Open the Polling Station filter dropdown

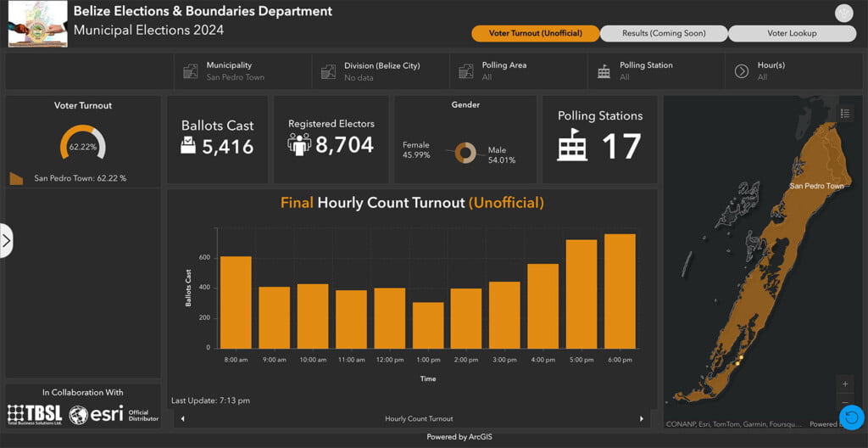pos(655,71)
